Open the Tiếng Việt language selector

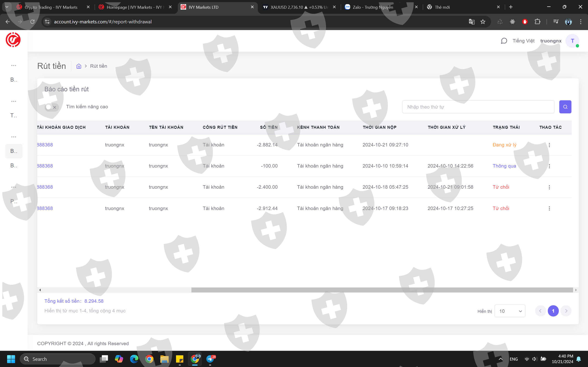[x=523, y=41]
